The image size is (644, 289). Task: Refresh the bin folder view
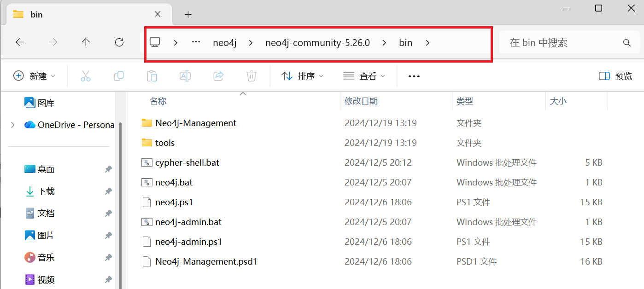click(119, 42)
